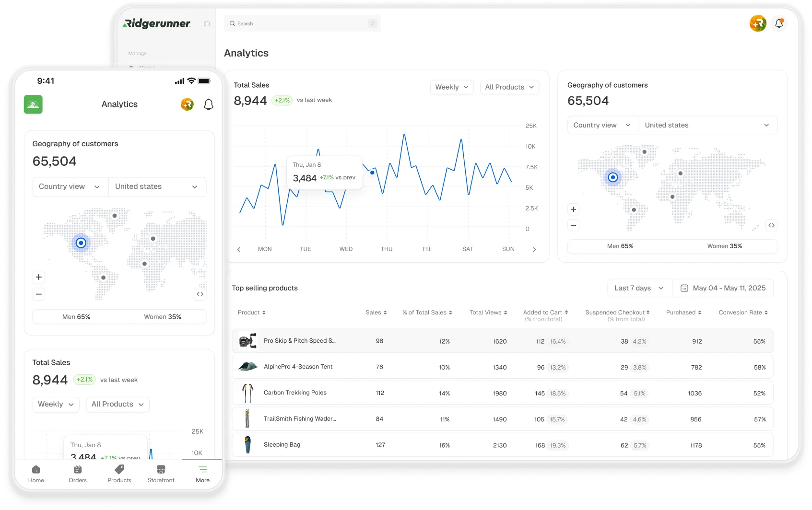This screenshot has width=812, height=510.
Task: Expand the desktop Weekly period dropdown
Action: point(452,87)
